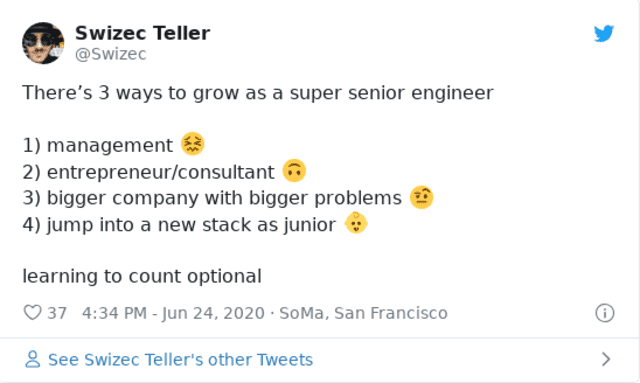Click the 'learning to count optional' text
The image size is (640, 383).
click(142, 276)
